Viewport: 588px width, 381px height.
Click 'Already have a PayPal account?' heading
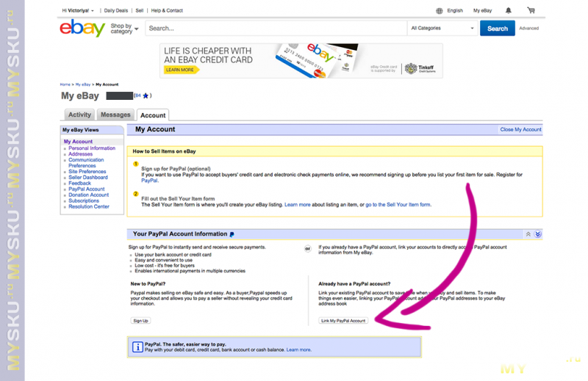354,284
